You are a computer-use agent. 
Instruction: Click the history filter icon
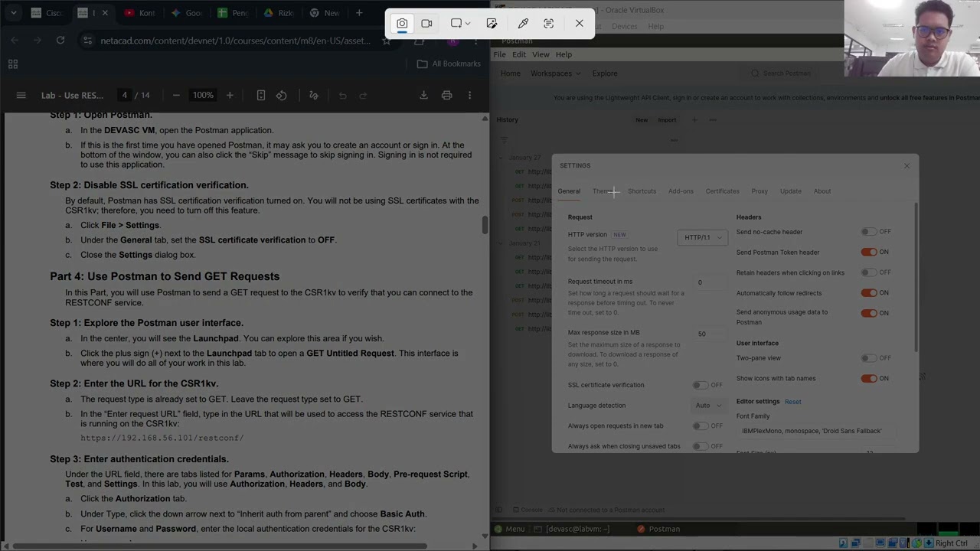504,140
